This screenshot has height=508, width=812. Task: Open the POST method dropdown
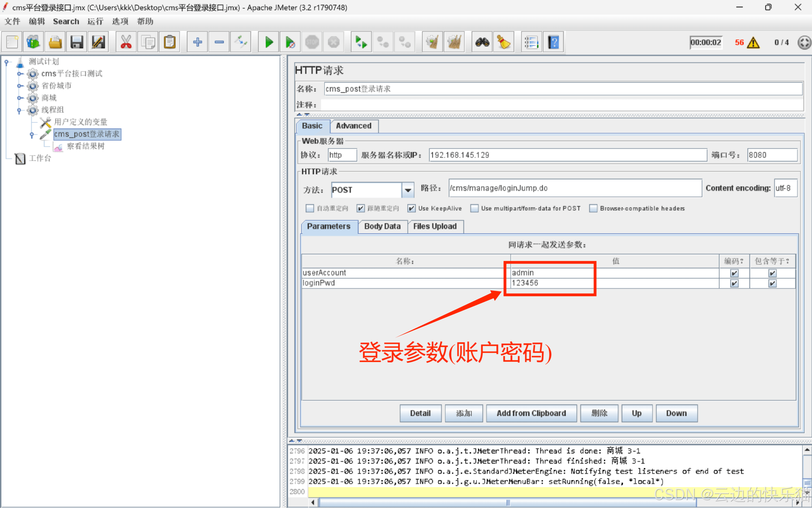408,190
